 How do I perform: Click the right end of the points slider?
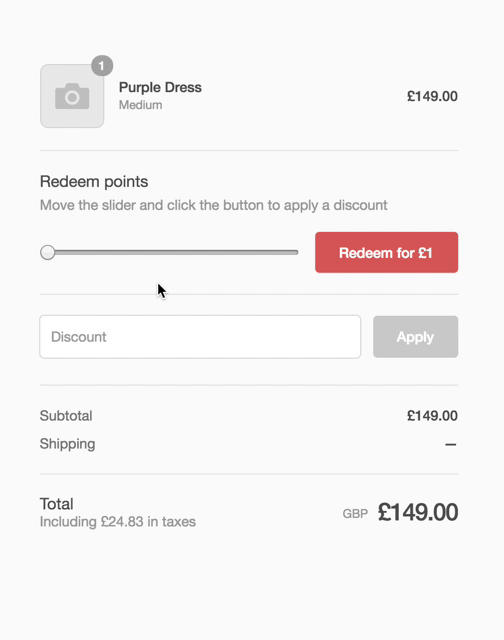pos(296,253)
